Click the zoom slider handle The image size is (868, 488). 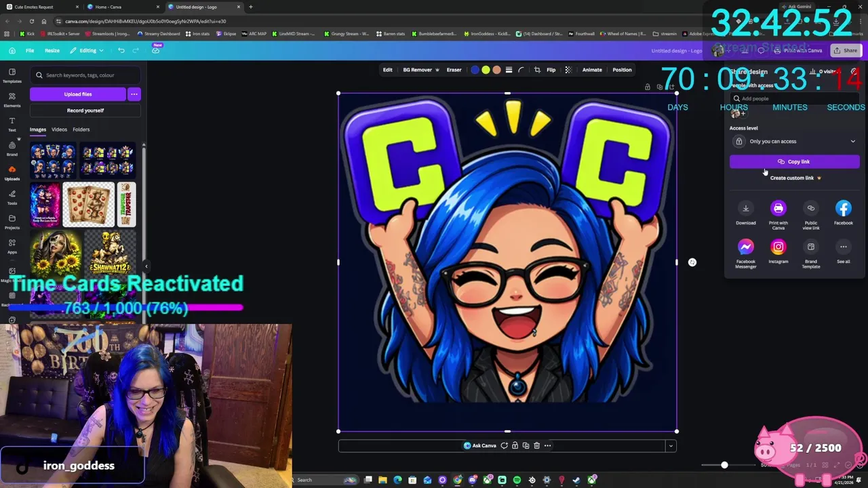click(724, 465)
